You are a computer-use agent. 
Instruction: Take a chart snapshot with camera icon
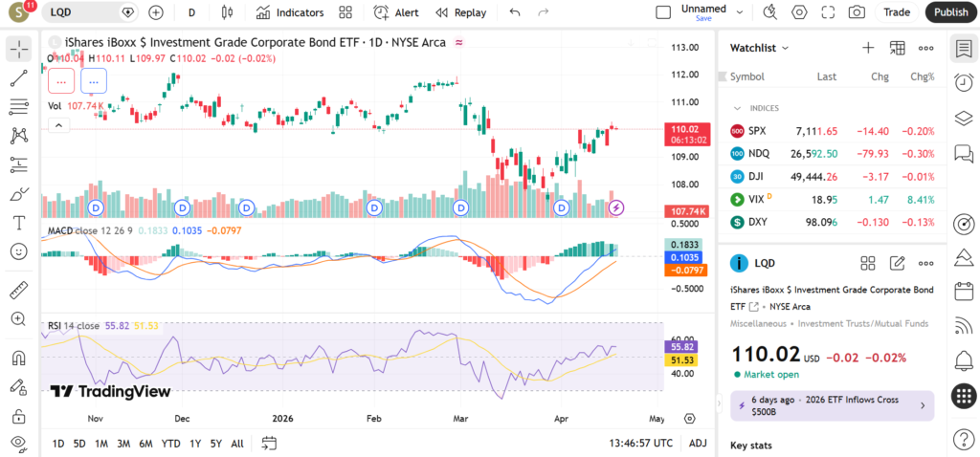point(857,12)
